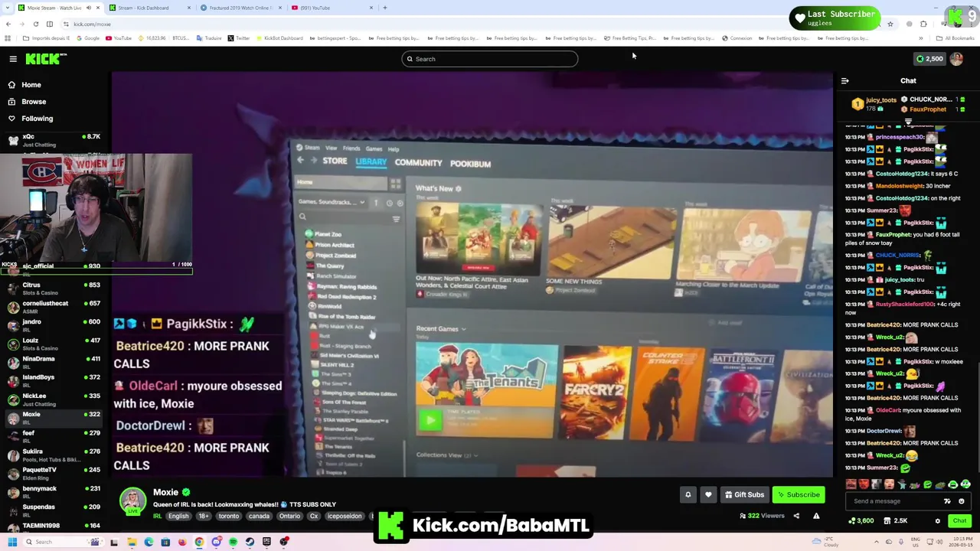Screen dimensions: 980x551
Task: Open the NinaDrama channel
Action: 54,362
